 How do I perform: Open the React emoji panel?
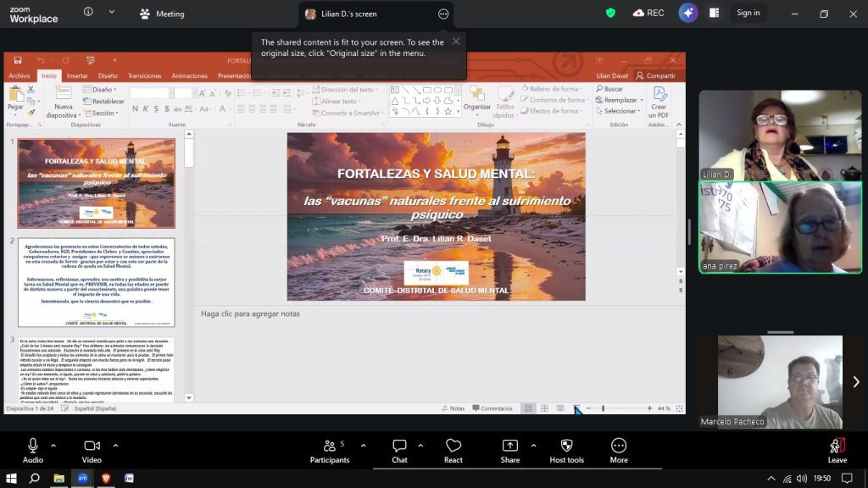point(453,450)
